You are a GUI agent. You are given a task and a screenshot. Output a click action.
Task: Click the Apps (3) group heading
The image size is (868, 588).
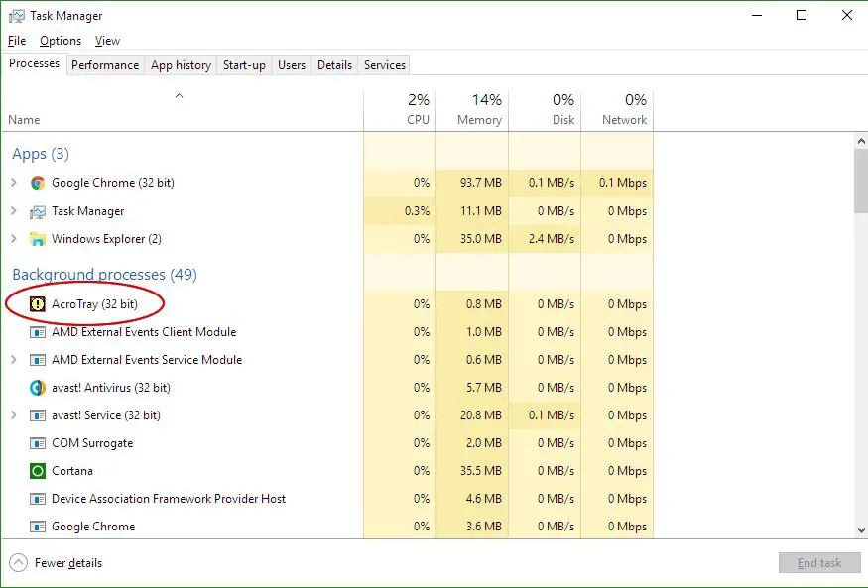pyautogui.click(x=41, y=154)
